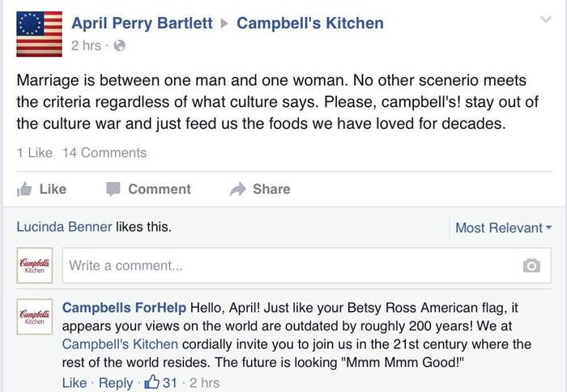
Task: Visit the Campbell's Kitchen page link in header
Action: point(310,23)
